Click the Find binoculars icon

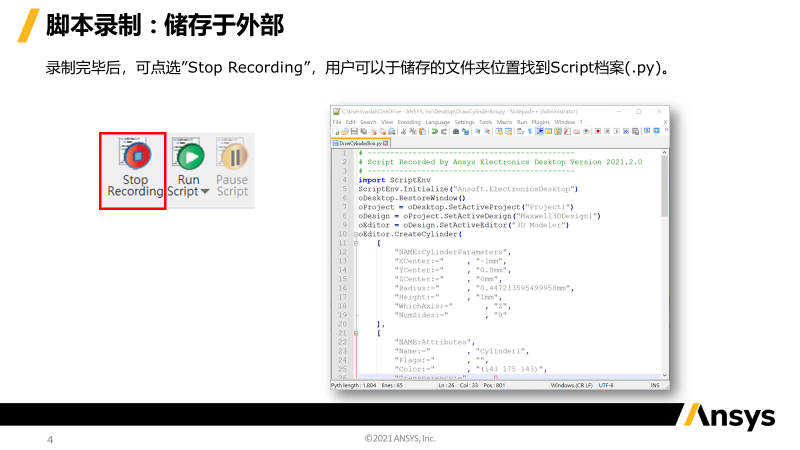(x=456, y=132)
